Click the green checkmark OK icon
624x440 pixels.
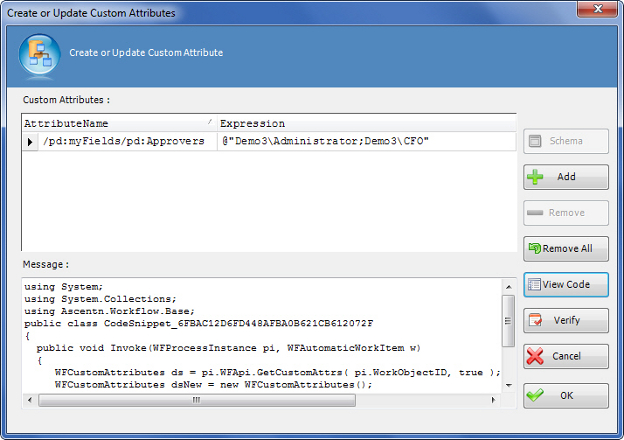(x=535, y=395)
